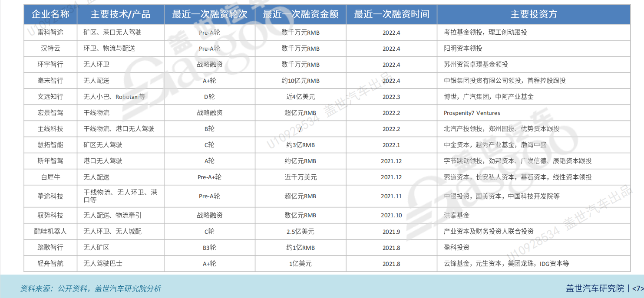Click the D轮 funding round cell
Viewport: 644px width, 298px height.
click(209, 96)
